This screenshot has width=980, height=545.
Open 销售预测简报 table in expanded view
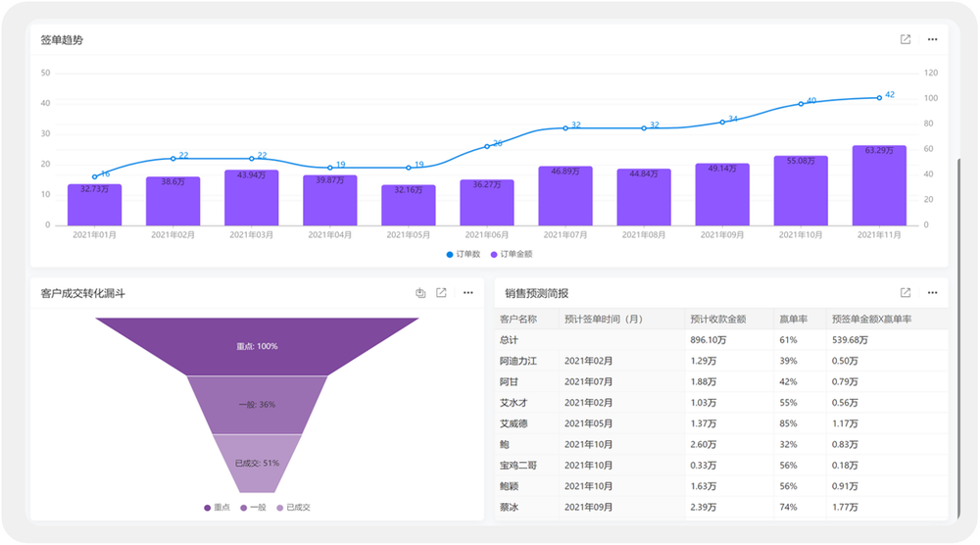coord(906,293)
